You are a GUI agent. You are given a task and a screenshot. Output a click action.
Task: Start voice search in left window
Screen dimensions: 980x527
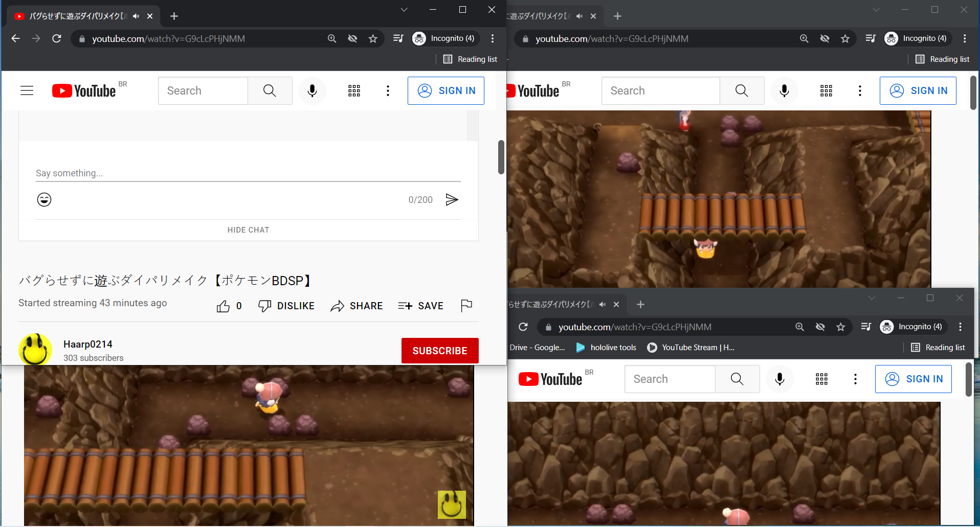click(312, 90)
